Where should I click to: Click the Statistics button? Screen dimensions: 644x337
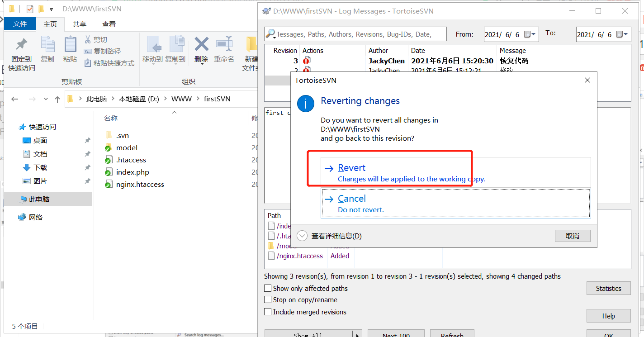click(x=608, y=289)
